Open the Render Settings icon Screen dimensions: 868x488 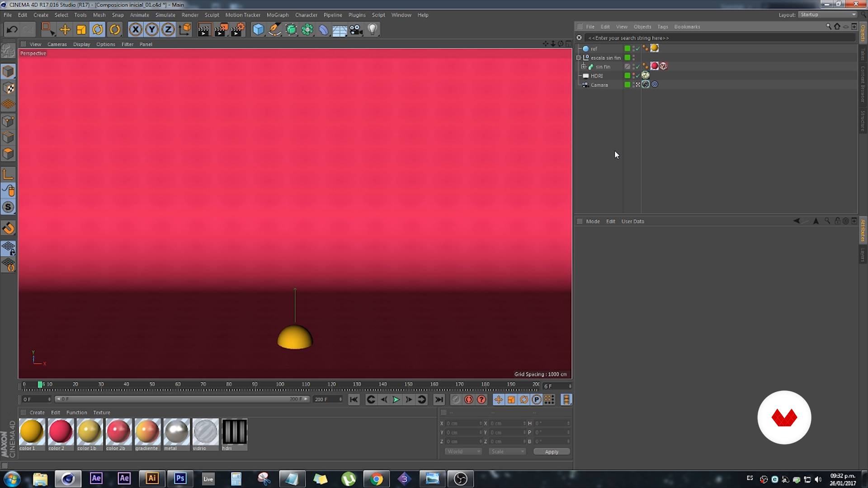tap(237, 29)
